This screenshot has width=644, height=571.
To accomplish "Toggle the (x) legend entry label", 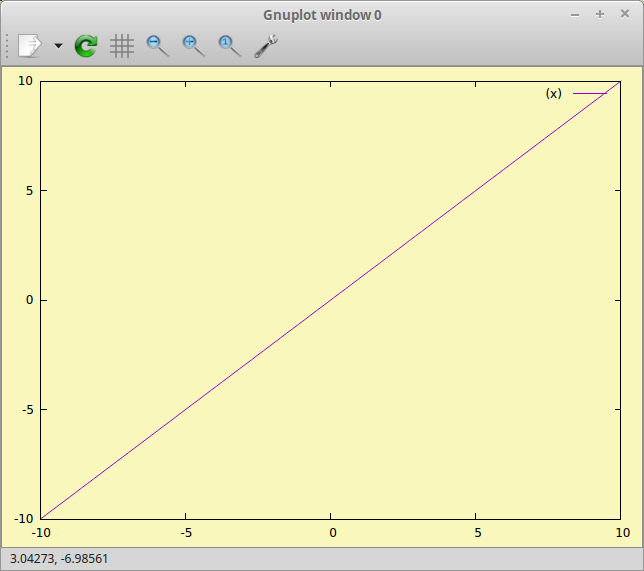I will 553,93.
